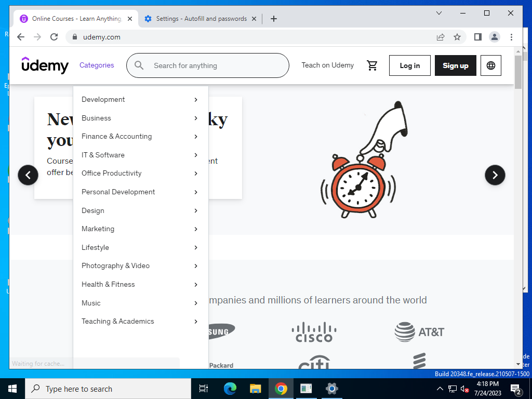
Task: Expand Office Productivity submenu
Action: [140, 174]
